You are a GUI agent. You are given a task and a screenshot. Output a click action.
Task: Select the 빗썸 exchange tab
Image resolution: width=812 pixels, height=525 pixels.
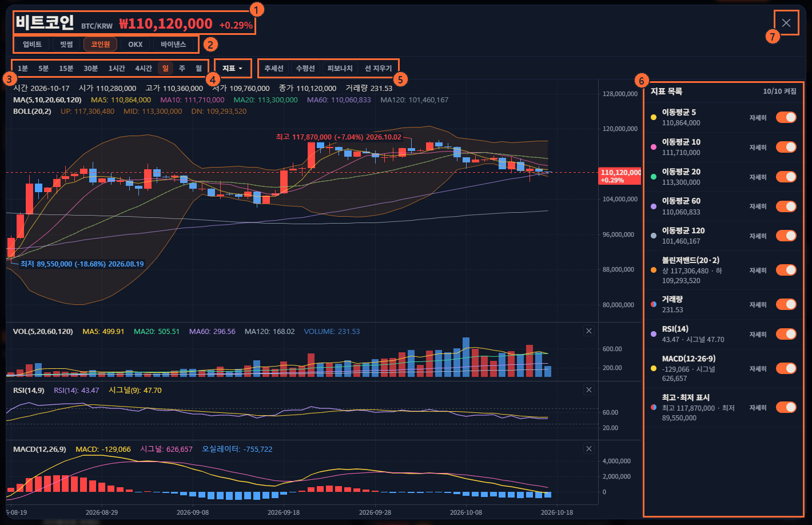click(66, 44)
